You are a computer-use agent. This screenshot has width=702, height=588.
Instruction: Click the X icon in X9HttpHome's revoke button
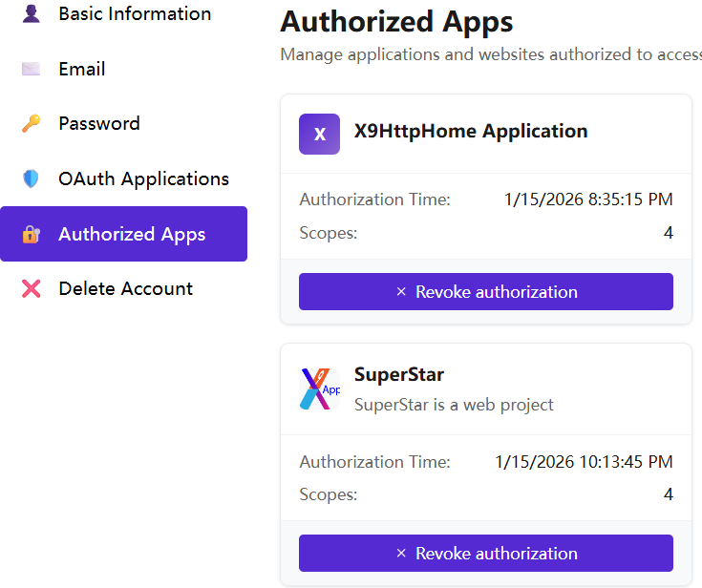pyautogui.click(x=401, y=292)
